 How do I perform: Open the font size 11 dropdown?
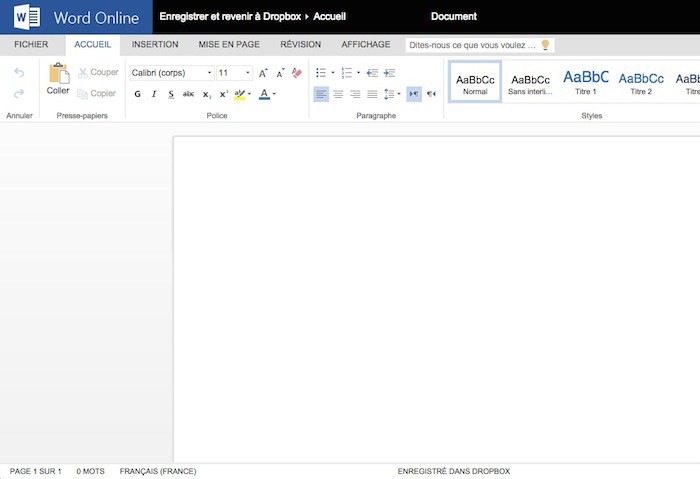[x=235, y=73]
